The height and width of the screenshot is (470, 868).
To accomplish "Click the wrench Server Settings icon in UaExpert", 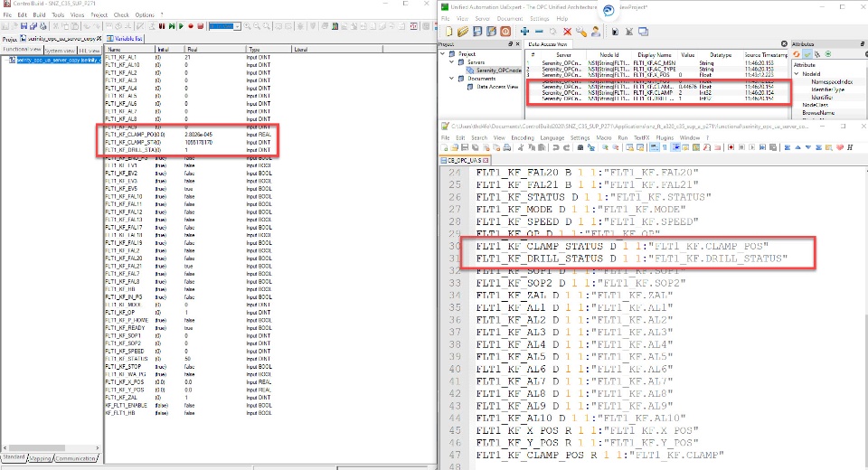I will coord(582,32).
